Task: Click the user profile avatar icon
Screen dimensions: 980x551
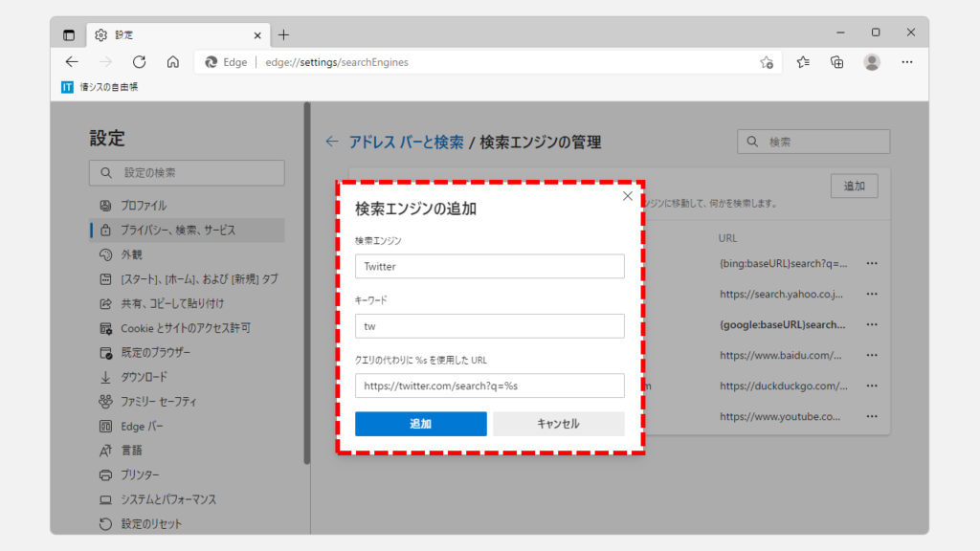Action: (872, 62)
